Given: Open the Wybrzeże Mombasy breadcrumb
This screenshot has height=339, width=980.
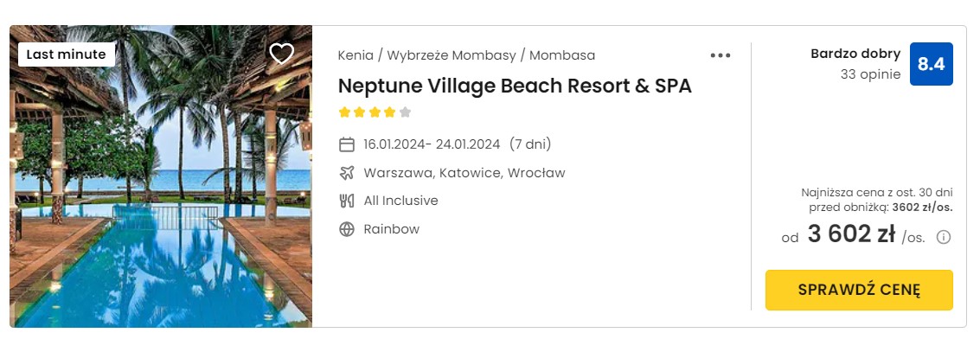Looking at the screenshot, I should (452, 55).
